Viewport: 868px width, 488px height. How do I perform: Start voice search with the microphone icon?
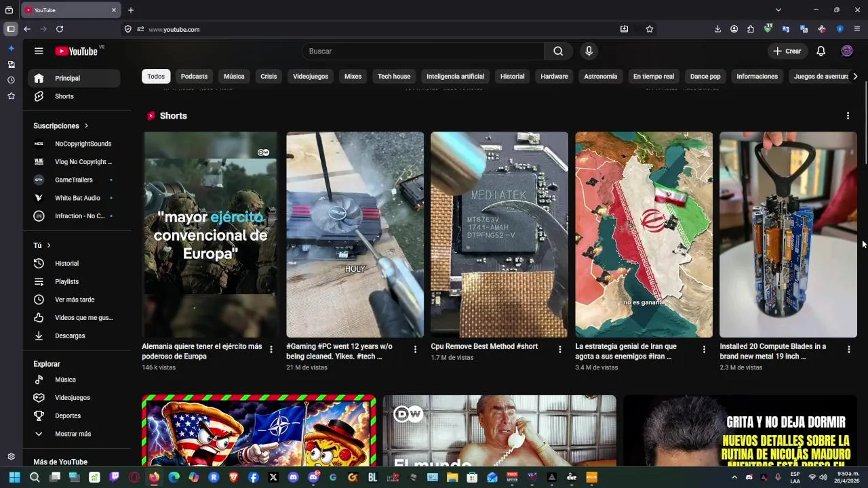point(589,51)
